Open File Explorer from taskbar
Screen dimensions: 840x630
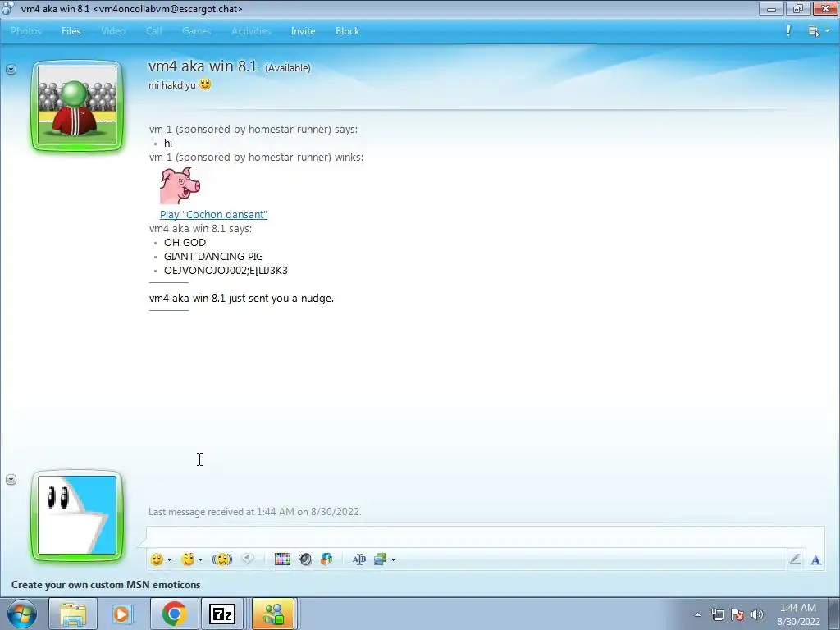click(x=73, y=614)
